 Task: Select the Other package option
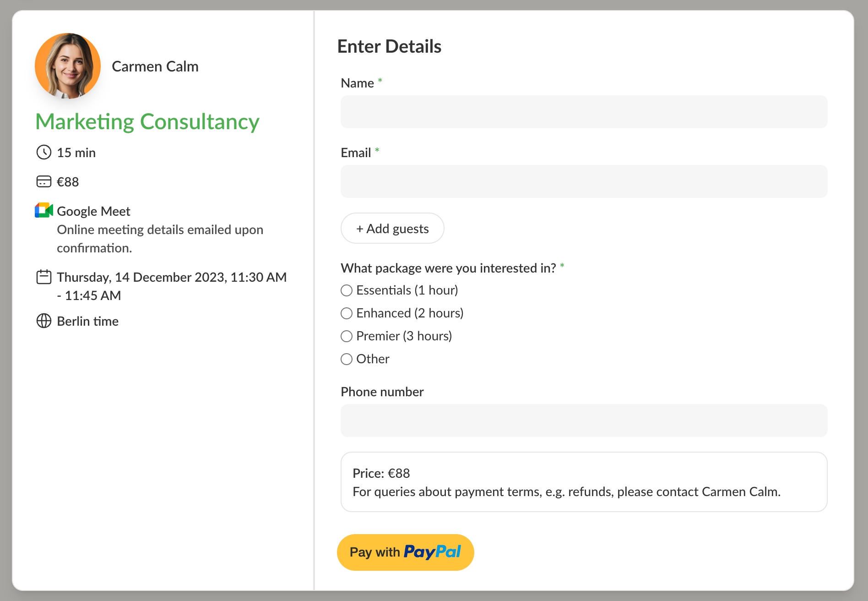(347, 359)
